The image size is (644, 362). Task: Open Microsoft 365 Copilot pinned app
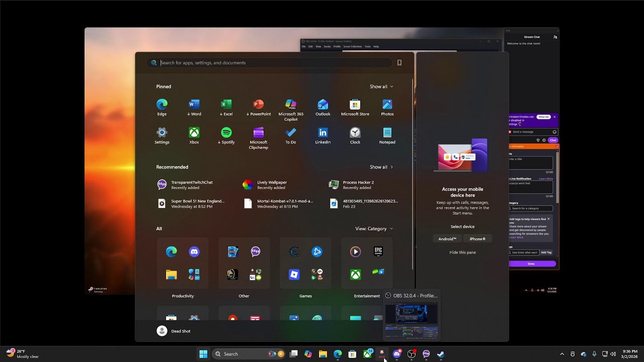[291, 110]
